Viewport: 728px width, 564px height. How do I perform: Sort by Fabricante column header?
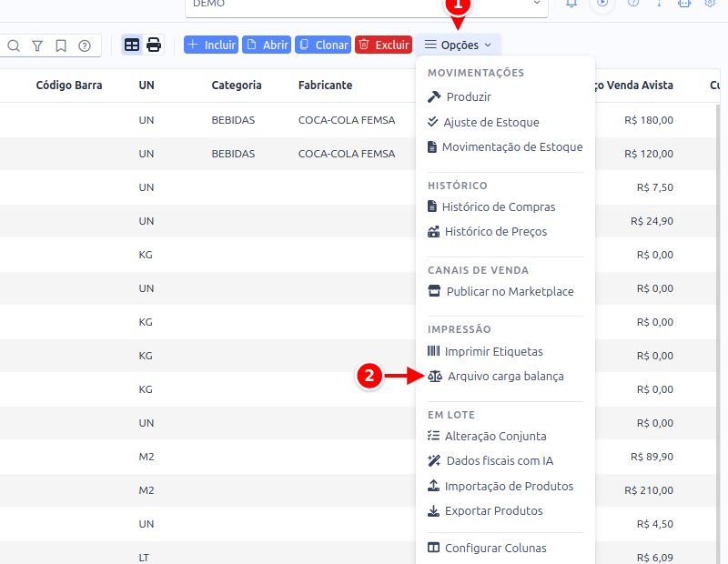[325, 86]
